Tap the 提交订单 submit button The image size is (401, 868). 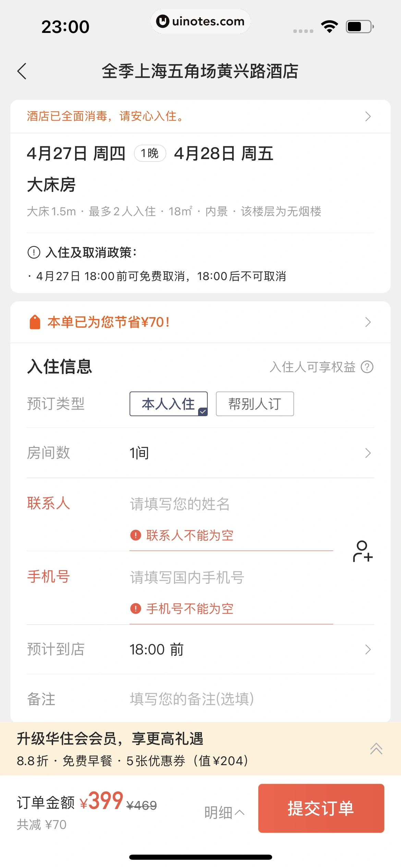pos(321,808)
